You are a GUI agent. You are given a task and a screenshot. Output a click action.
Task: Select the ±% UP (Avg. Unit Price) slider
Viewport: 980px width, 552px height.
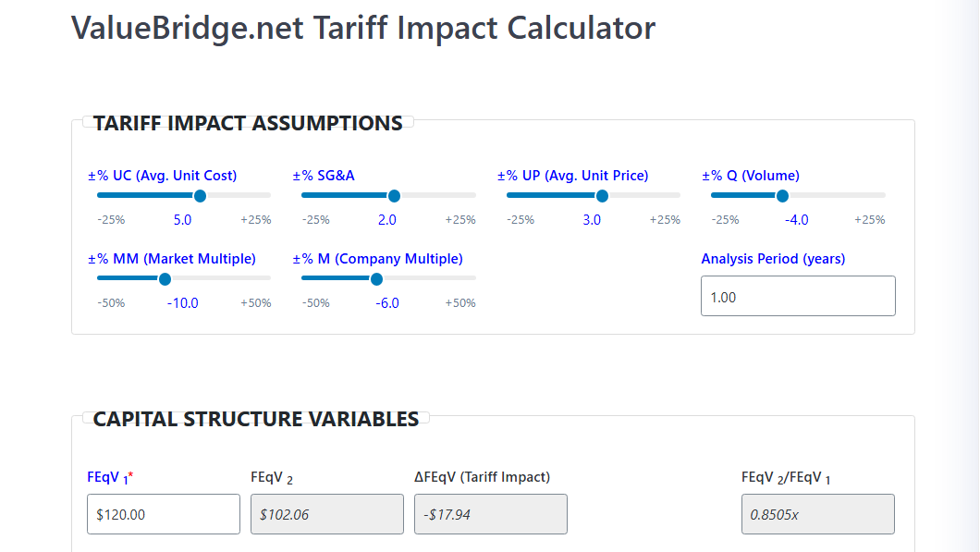coord(602,196)
